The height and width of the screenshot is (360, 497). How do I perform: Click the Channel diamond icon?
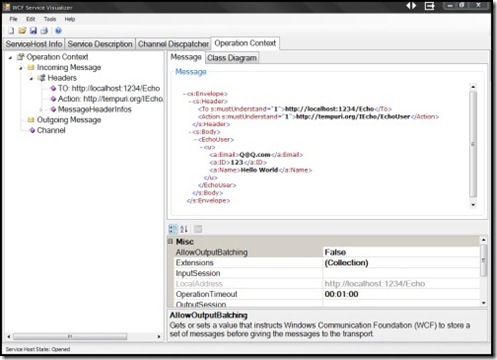(32, 130)
